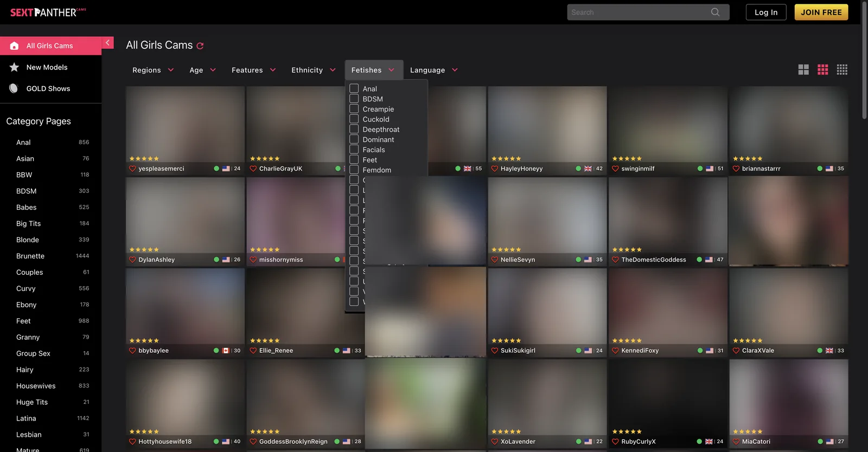Open the Ethnicity filter dropdown
The width and height of the screenshot is (868, 452).
(x=314, y=70)
